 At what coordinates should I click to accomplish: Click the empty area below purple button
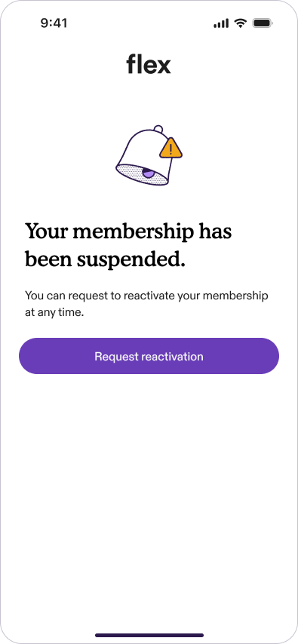pyautogui.click(x=149, y=493)
